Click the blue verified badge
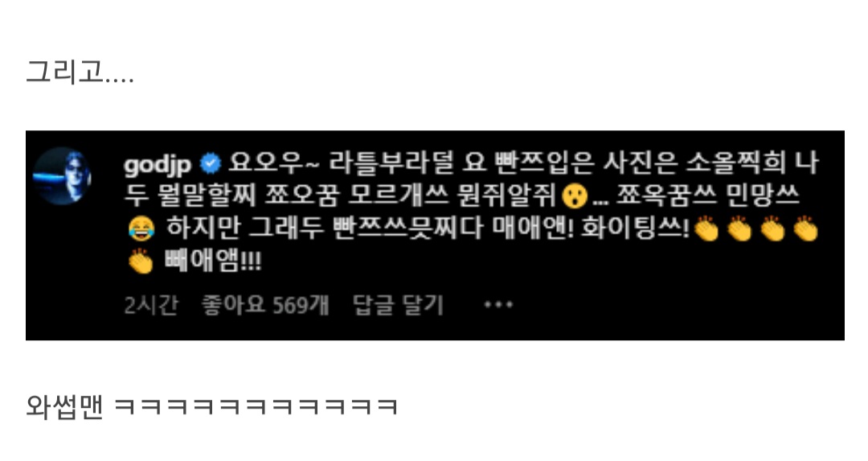 [211, 163]
